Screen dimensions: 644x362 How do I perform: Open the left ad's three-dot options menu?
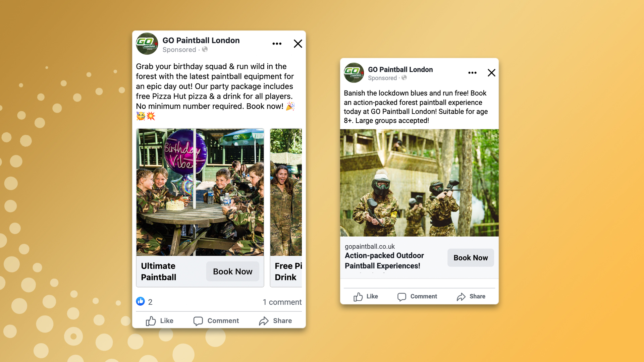point(277,44)
